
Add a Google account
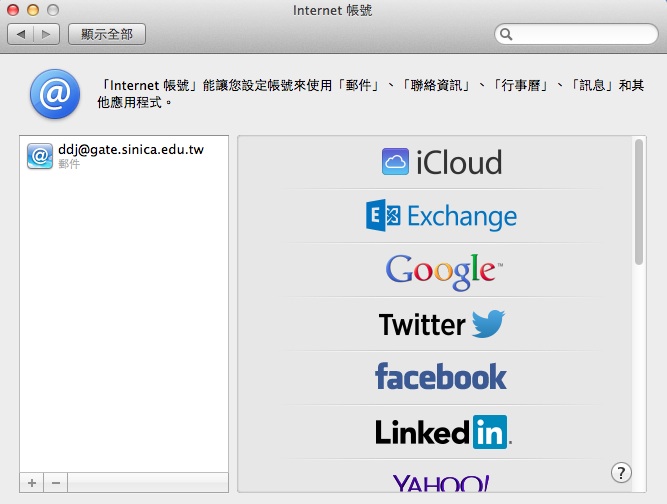(x=444, y=271)
